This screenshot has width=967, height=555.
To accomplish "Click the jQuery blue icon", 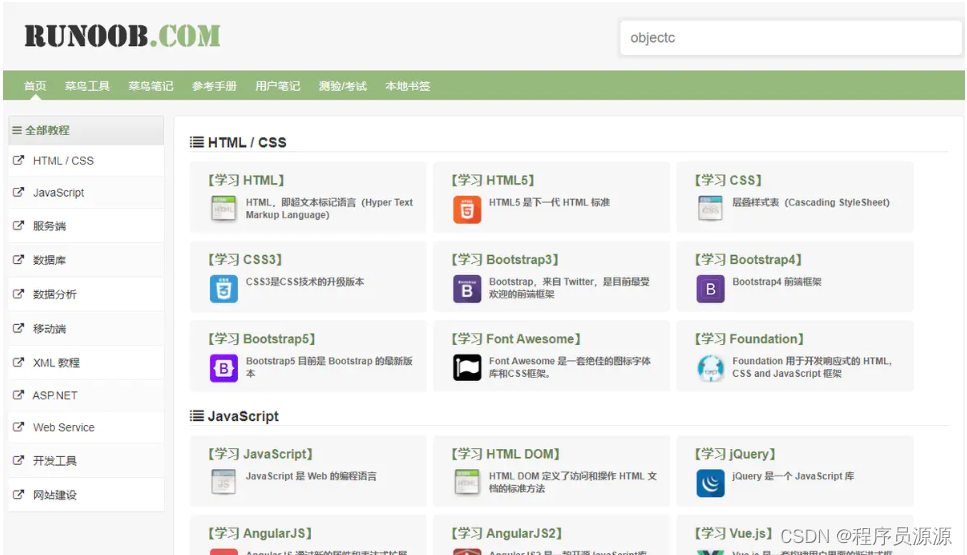I will tap(710, 483).
